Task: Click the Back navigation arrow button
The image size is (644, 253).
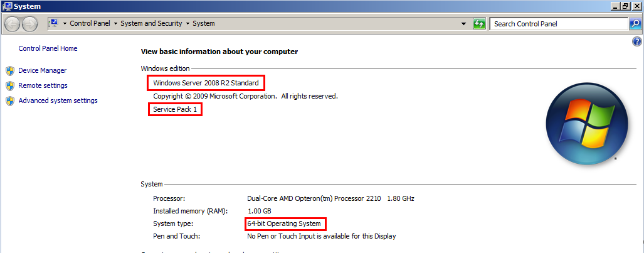Action: point(13,24)
